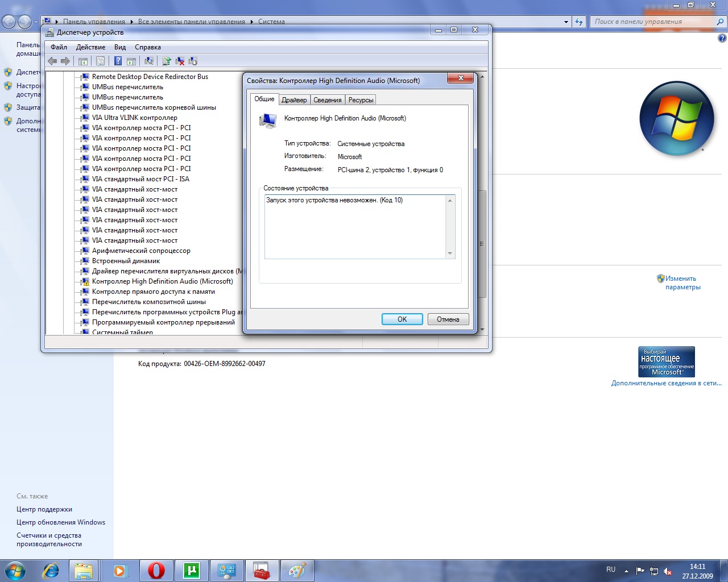Toggle the console tree show/hide icon

pyautogui.click(x=83, y=61)
